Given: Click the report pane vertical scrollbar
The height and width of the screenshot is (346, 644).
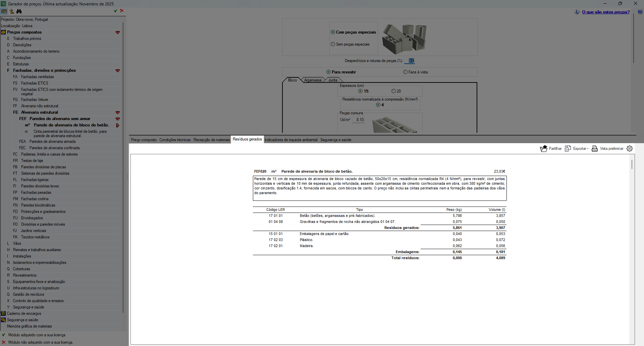Looking at the screenshot, I should tap(632, 164).
